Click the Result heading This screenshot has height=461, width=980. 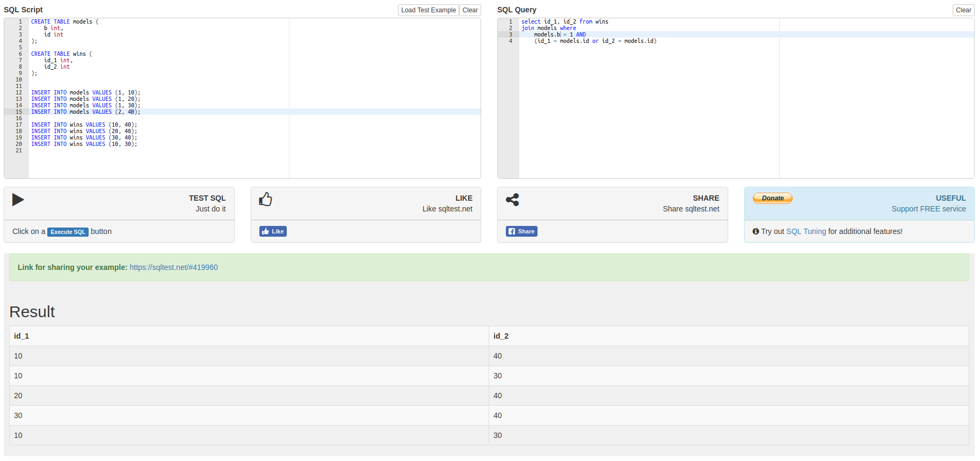pos(32,312)
